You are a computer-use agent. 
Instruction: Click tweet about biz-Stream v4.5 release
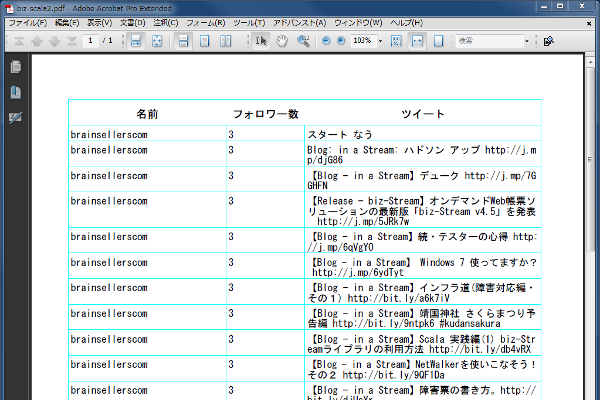422,211
